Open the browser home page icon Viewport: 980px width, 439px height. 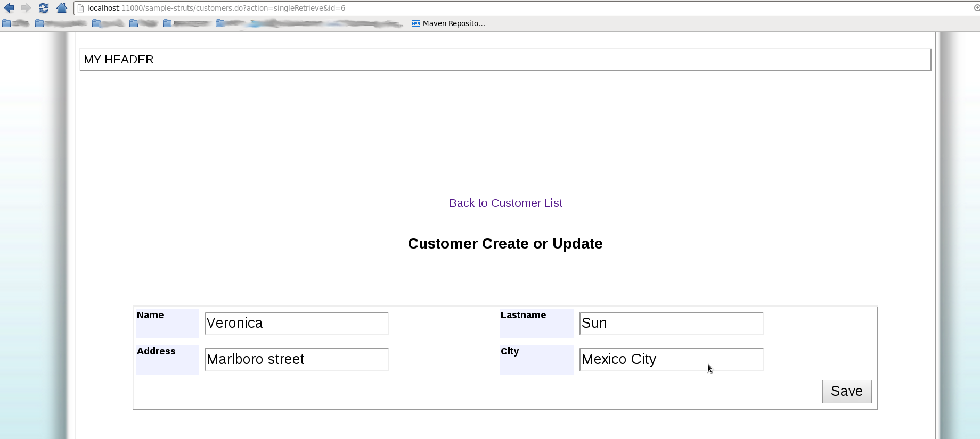62,8
